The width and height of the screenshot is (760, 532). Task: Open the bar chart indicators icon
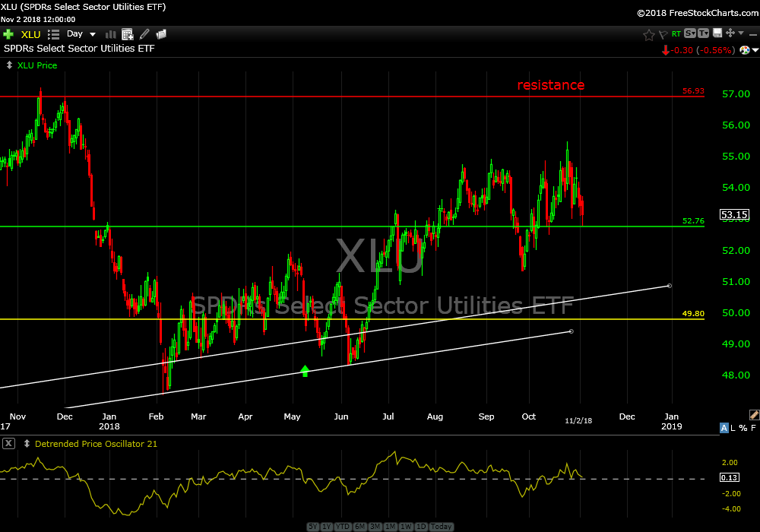111,34
